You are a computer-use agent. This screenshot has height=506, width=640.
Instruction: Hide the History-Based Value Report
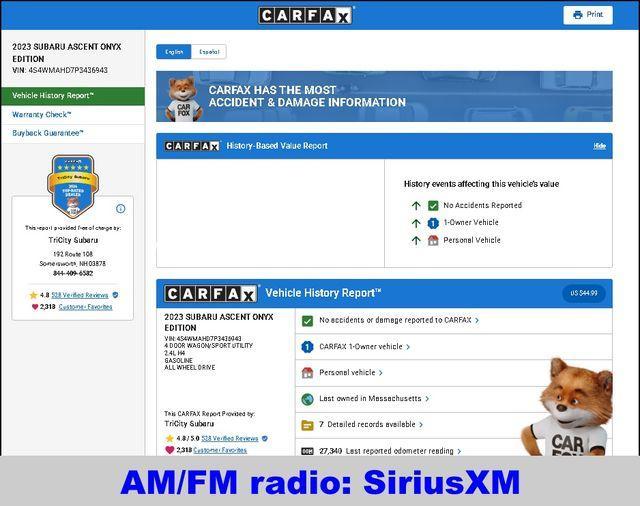pos(599,146)
